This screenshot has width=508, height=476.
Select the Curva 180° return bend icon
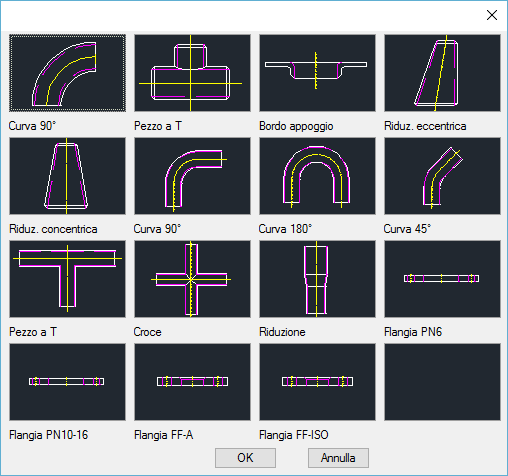click(x=317, y=176)
